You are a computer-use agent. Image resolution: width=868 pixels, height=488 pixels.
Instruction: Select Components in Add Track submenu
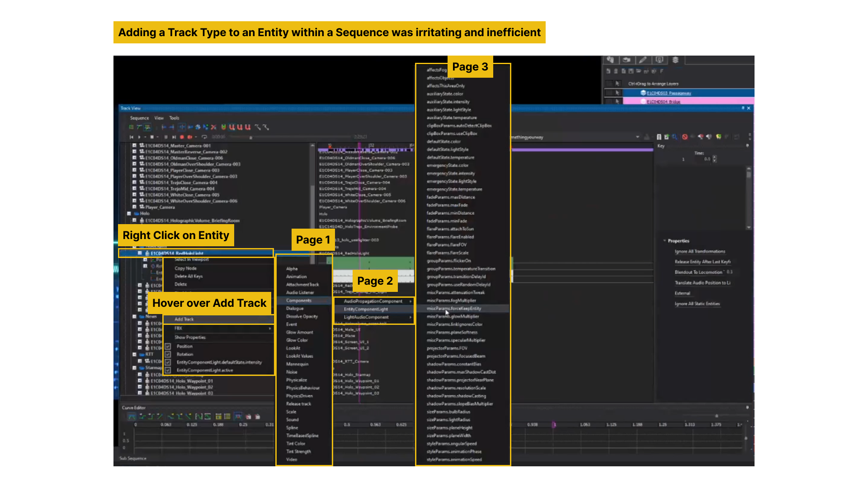[299, 300]
